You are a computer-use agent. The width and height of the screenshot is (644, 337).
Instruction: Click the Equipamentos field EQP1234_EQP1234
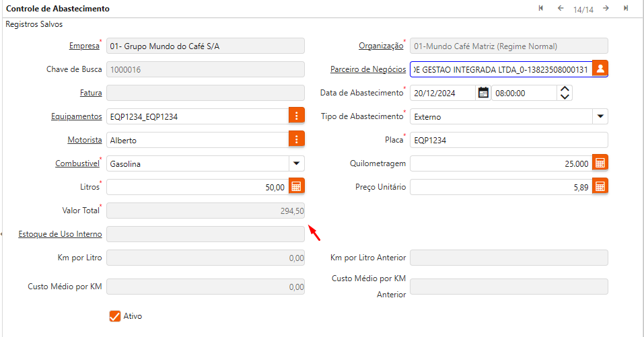[198, 116]
